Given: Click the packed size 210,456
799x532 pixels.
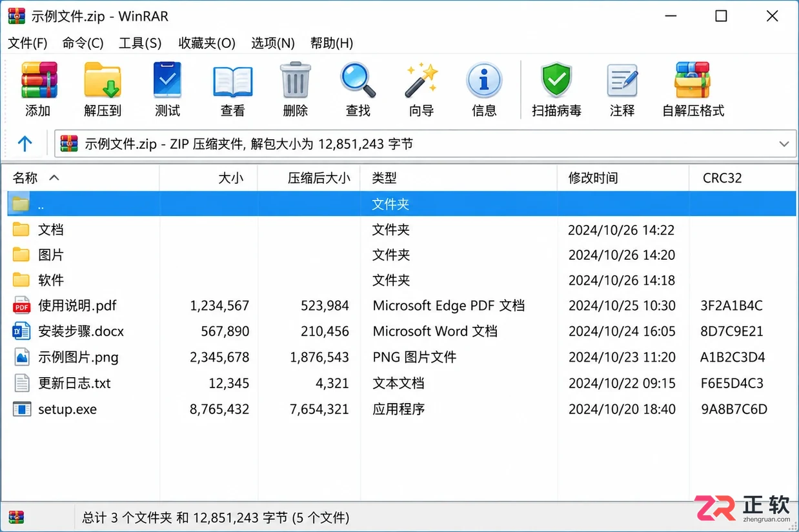Looking at the screenshot, I should click(325, 331).
